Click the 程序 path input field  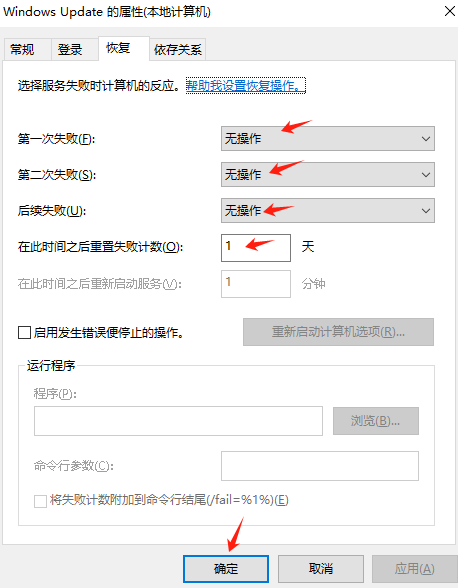[x=178, y=421]
